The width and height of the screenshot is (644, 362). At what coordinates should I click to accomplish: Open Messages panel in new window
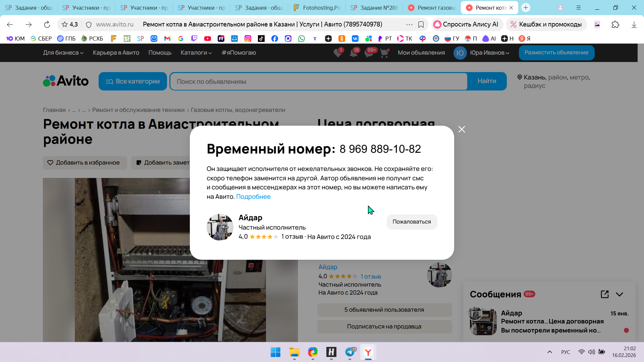pos(604,294)
